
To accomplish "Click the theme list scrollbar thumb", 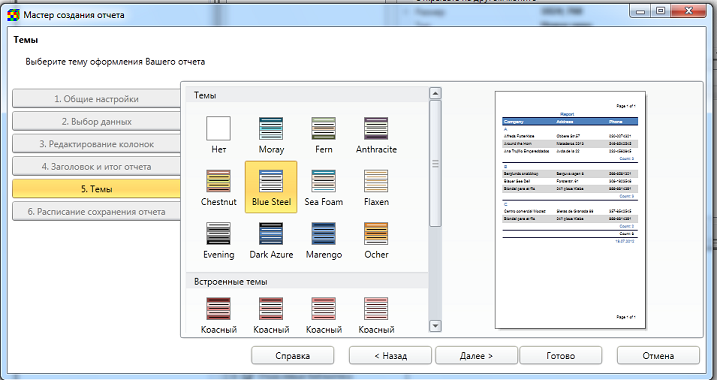I will click(435, 163).
